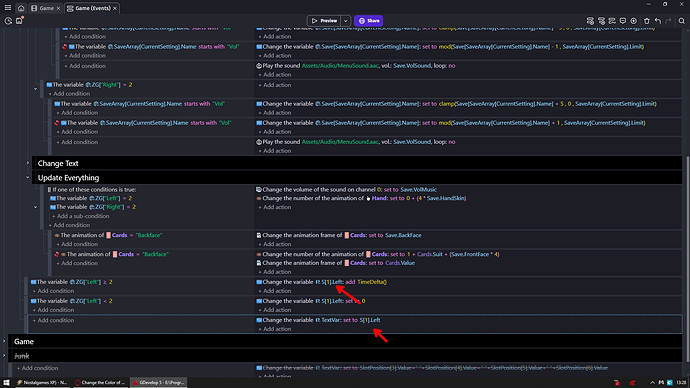Click the variable icon of @.ZG["Right"] = 2 condition
The image size is (690, 388).
pos(49,85)
